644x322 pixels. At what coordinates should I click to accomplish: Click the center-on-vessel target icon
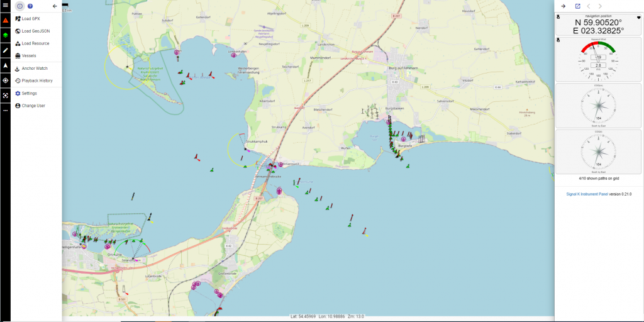[5, 80]
